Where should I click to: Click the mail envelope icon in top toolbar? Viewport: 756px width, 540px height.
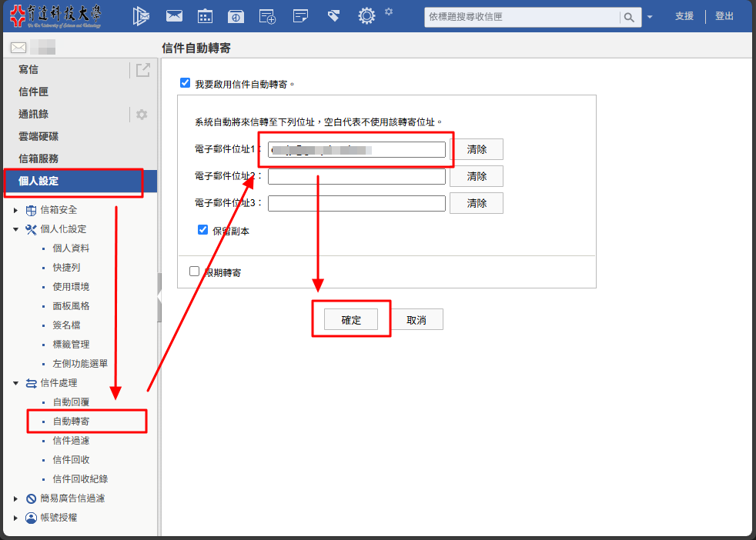[x=175, y=16]
